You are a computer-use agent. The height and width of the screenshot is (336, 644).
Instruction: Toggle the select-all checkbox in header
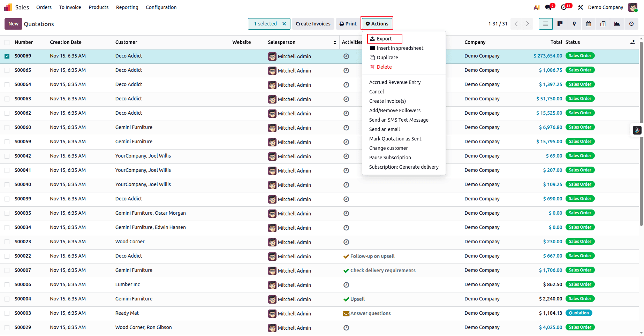(x=7, y=42)
